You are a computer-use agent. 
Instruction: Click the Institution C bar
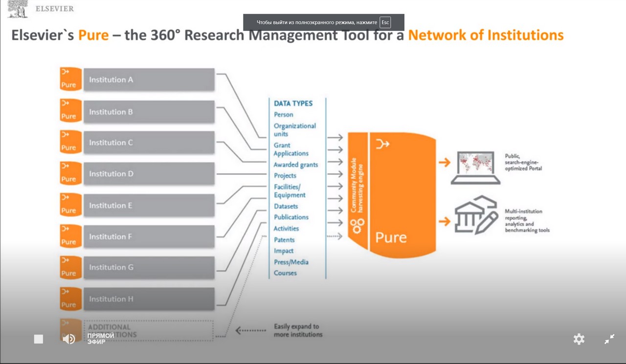pyautogui.click(x=149, y=143)
